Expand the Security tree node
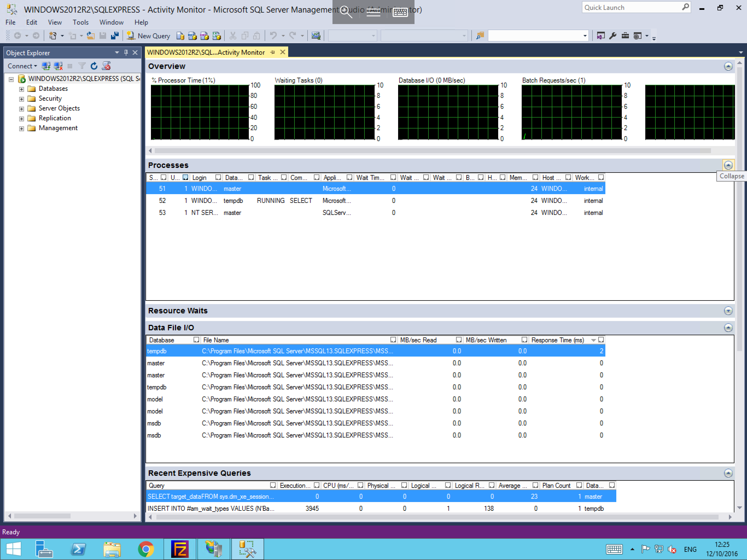This screenshot has height=560, width=747. coord(21,99)
